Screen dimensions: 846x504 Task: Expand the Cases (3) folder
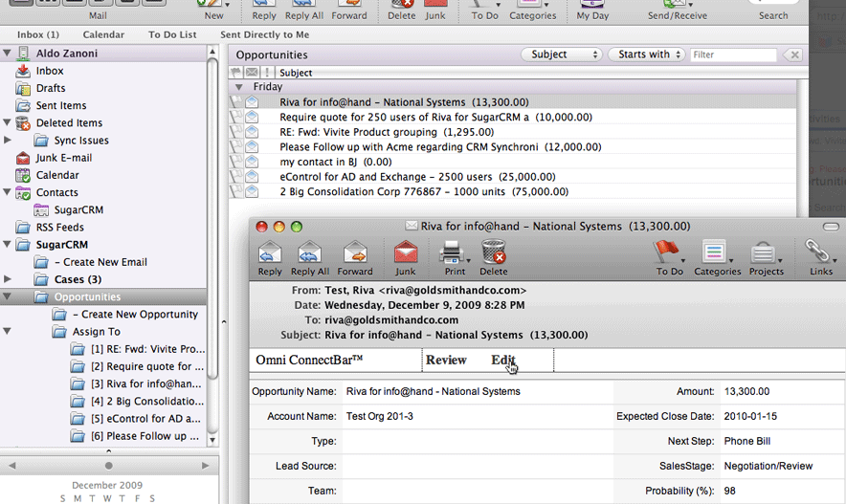click(x=8, y=279)
